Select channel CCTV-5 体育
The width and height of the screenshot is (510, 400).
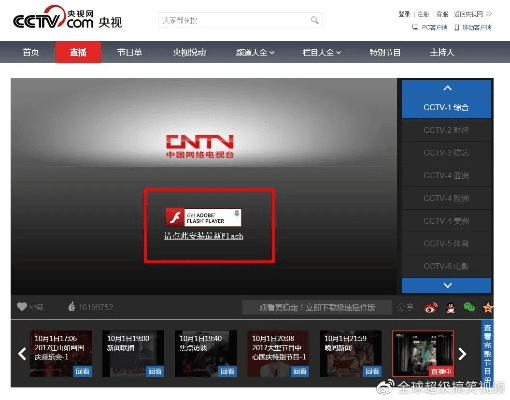(446, 243)
